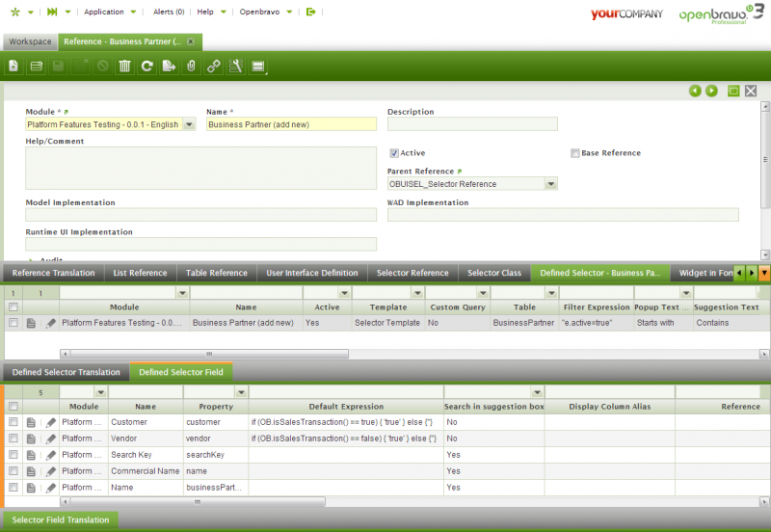This screenshot has height=532, width=771.
Task: Enable the Base Reference checkbox
Action: 575,153
